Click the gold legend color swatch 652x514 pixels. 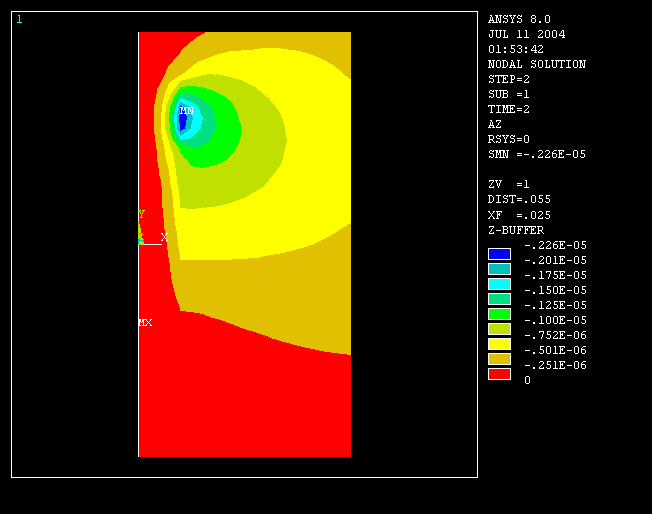pyautogui.click(x=499, y=359)
